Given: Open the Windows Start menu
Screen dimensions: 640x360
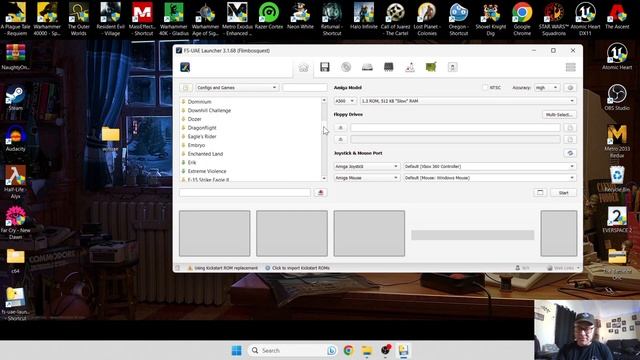Looking at the screenshot, I should coord(236,350).
